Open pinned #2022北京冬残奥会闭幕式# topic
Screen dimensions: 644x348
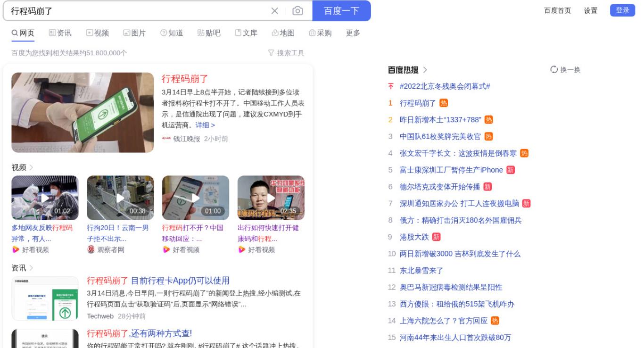click(x=445, y=86)
